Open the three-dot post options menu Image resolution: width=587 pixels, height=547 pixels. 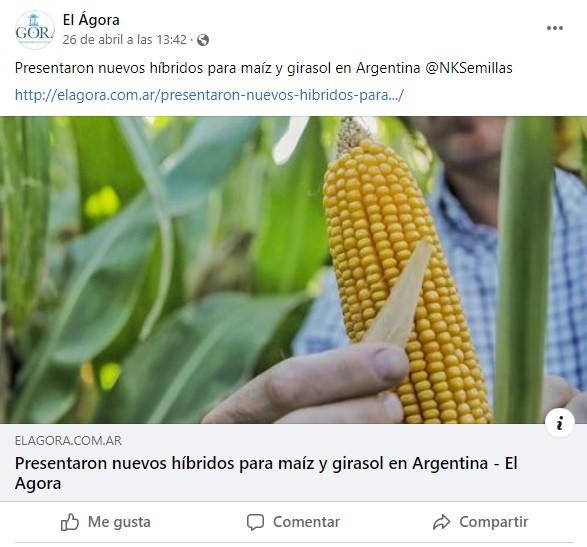point(554,28)
